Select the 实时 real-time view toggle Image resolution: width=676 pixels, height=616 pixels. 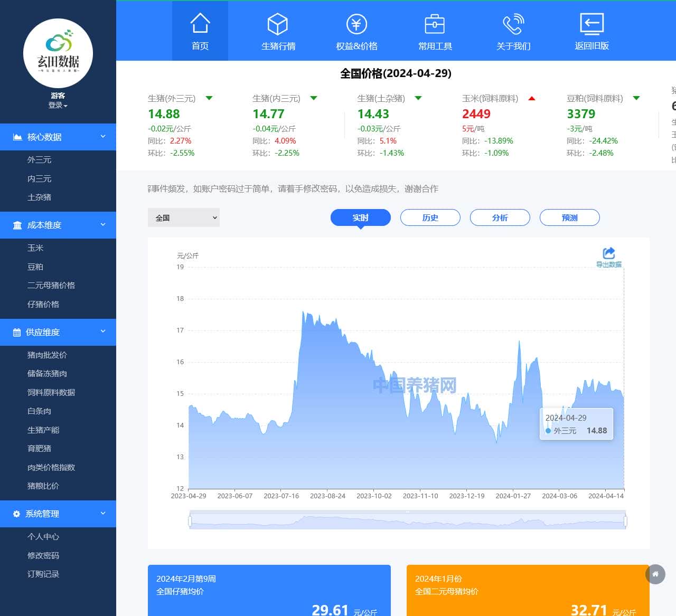click(361, 217)
